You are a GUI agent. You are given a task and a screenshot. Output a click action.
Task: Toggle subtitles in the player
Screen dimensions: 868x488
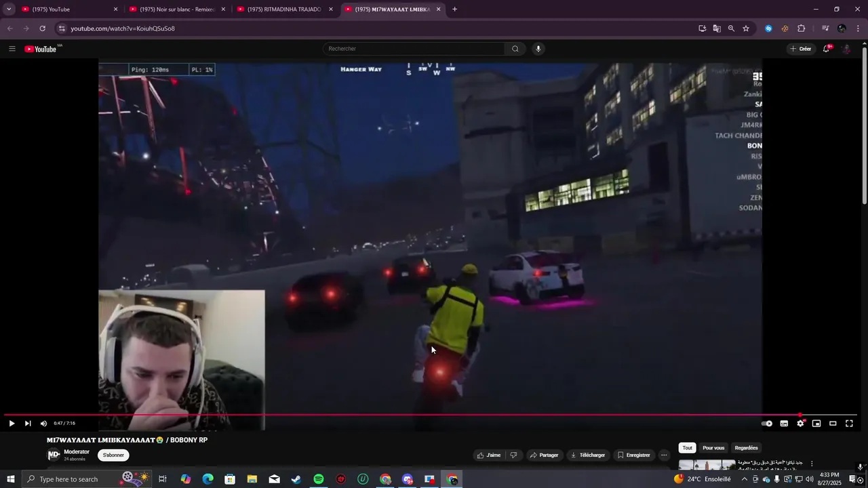pos(784,424)
